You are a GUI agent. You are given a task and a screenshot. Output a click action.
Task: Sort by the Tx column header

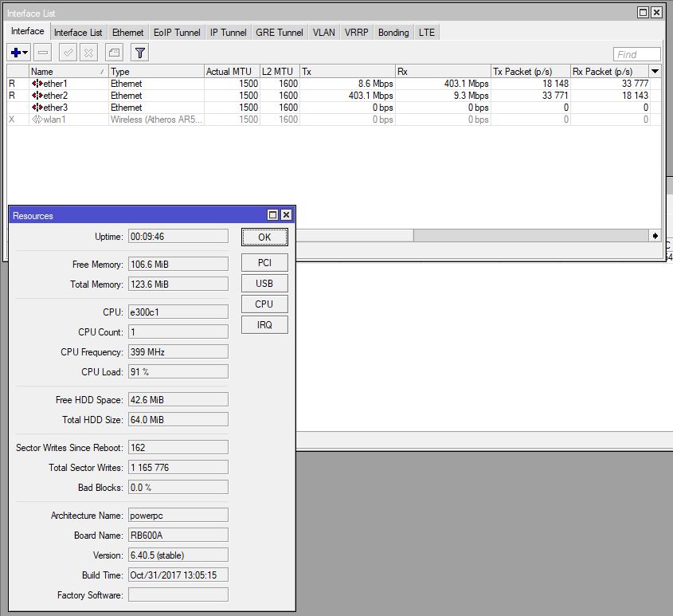[x=347, y=71]
